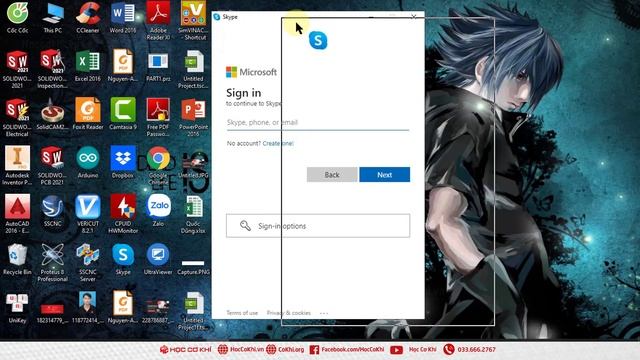Launch AutoCAD 2016 desktop icon
The height and width of the screenshot is (360, 640).
[17, 207]
